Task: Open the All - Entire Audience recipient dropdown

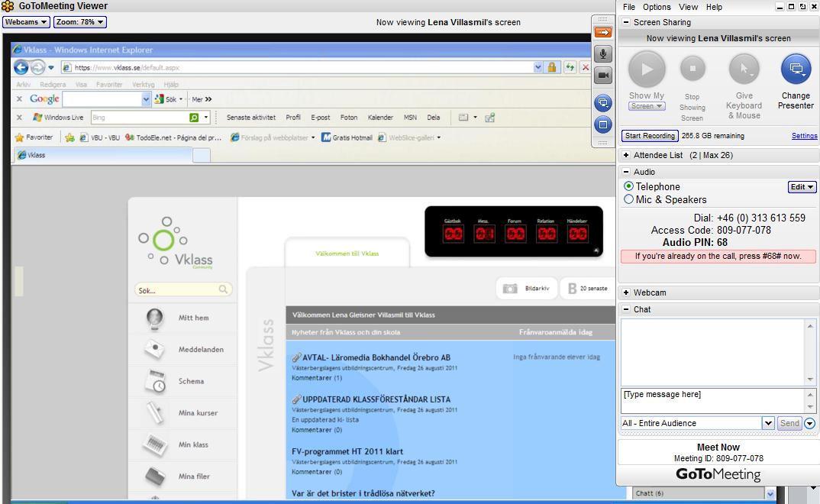Action: point(768,424)
